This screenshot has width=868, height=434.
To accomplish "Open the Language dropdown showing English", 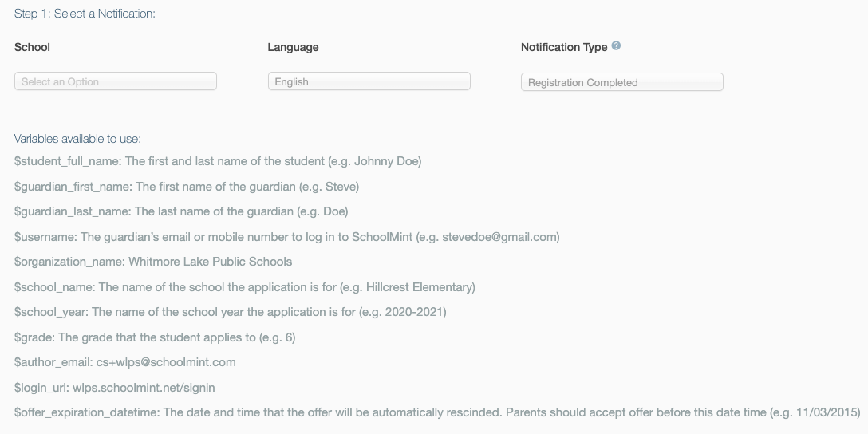I will coord(369,81).
